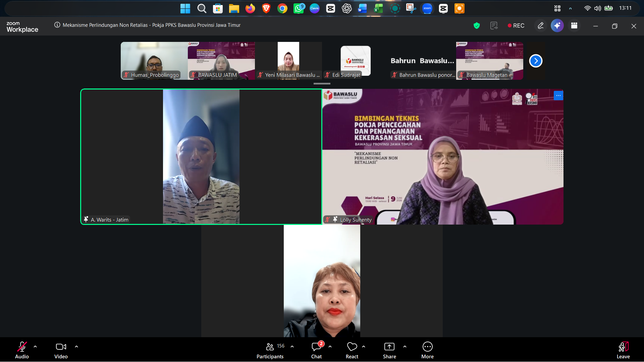
Task: Start screen sharing with Share
Action: point(389,350)
